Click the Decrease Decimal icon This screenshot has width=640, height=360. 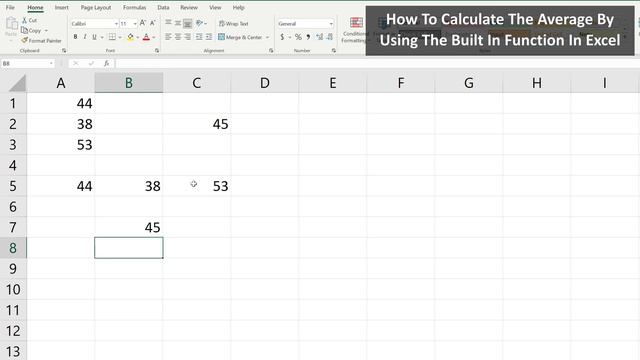click(330, 37)
